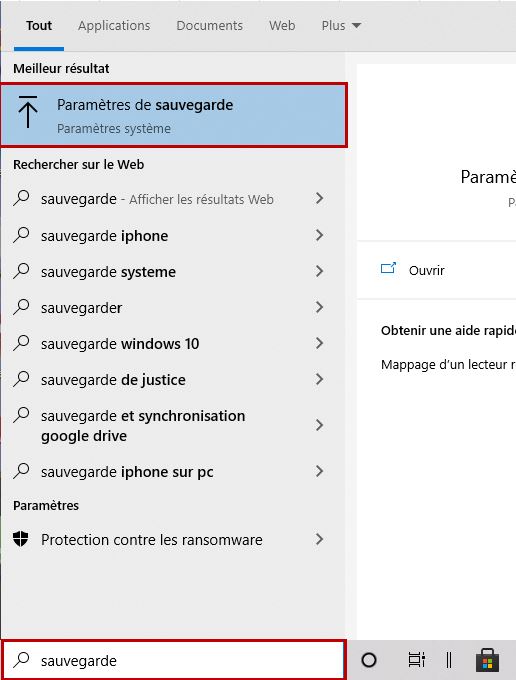
Task: Expand arrow for sauvegarde systeme suggestion
Action: pyautogui.click(x=320, y=271)
